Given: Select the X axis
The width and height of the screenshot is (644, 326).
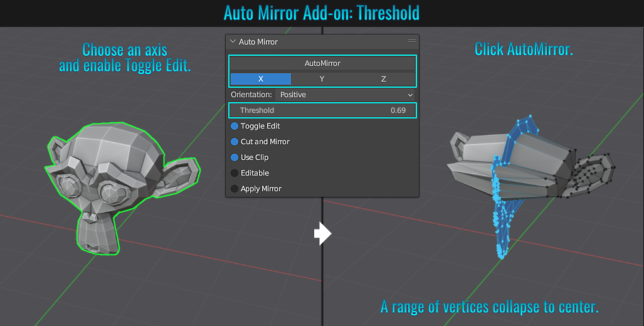Looking at the screenshot, I should (261, 79).
